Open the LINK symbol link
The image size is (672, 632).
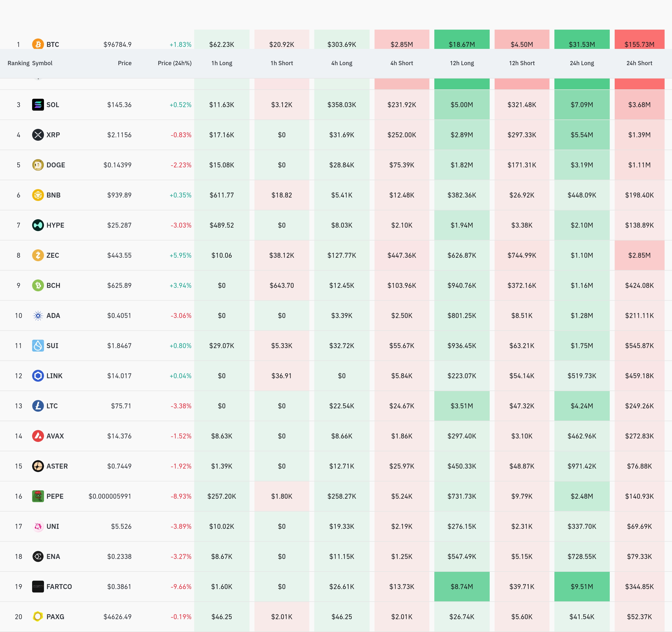[54, 375]
